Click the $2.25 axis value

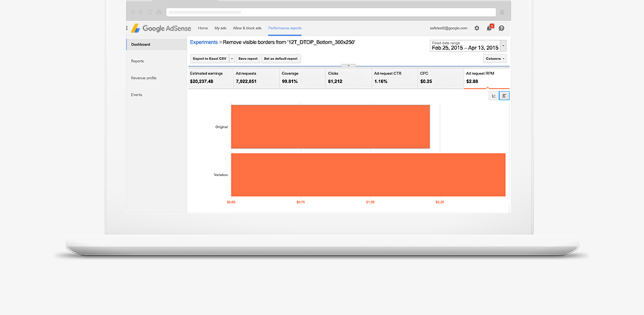440,202
